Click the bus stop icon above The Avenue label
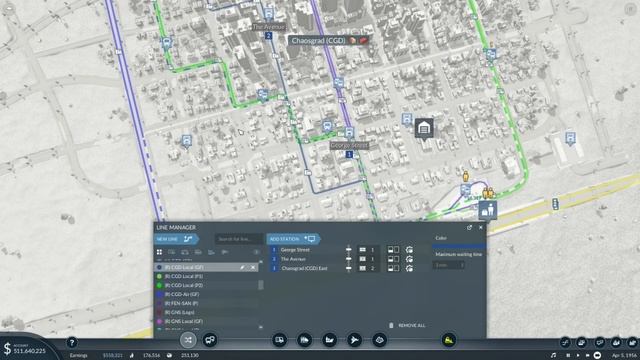640x360 pixels. point(269,14)
